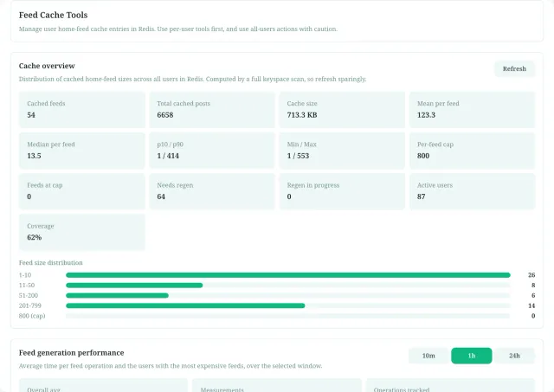Image resolution: width=554 pixels, height=392 pixels.
Task: Click the 51-200 distribution bar
Action: 288,296
